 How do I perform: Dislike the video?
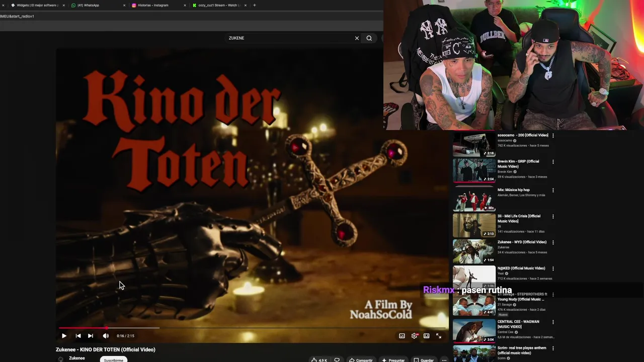click(x=337, y=360)
